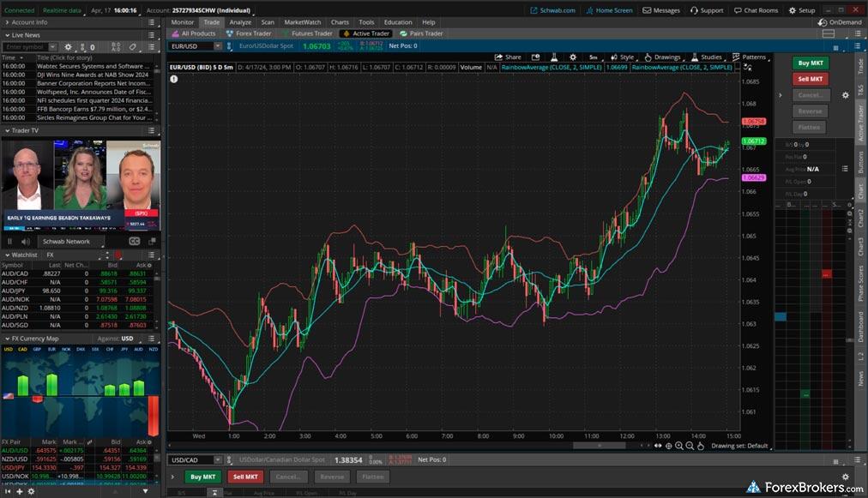Go to the Home Screen link
The height and width of the screenshot is (498, 868).
610,10
